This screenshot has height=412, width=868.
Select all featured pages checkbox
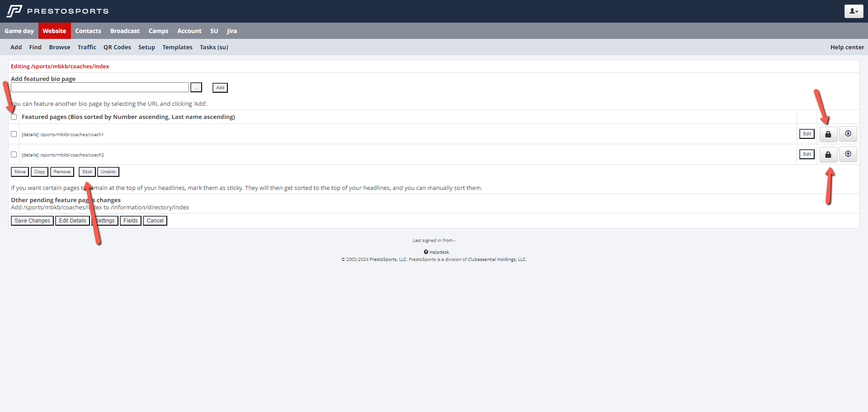pos(14,117)
